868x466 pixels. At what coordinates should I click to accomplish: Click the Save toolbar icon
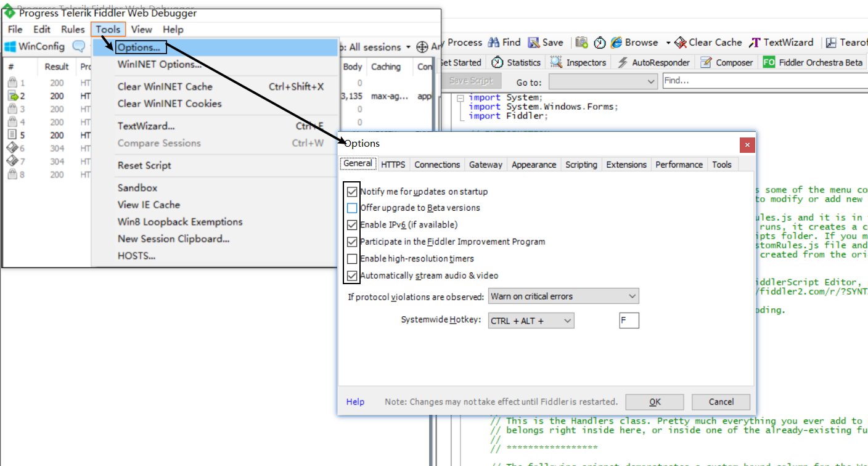534,43
